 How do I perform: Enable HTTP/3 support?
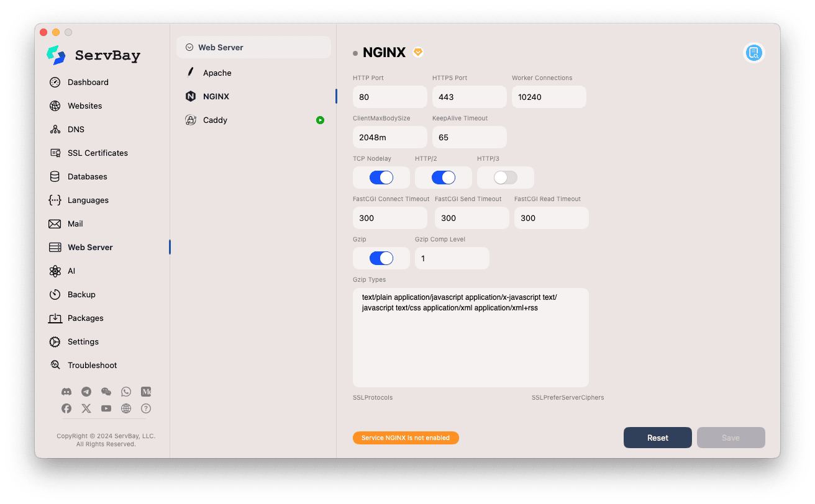505,178
